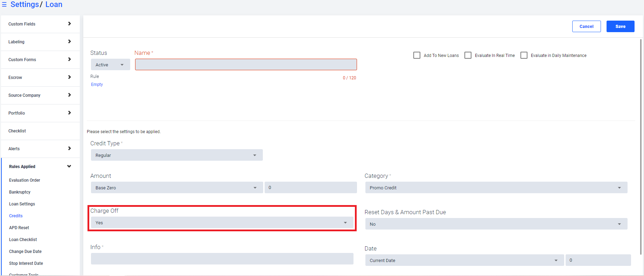Select Evaluation Order under Rules Applied

(x=24, y=180)
